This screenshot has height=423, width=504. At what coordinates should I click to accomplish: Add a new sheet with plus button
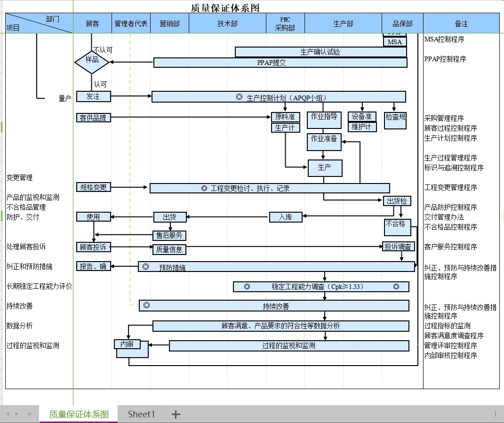point(176,415)
